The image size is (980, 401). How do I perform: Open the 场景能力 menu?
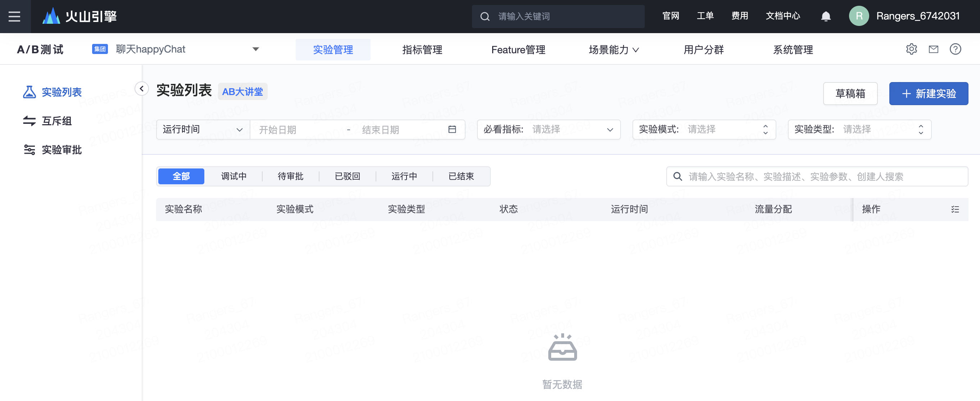tap(613, 50)
